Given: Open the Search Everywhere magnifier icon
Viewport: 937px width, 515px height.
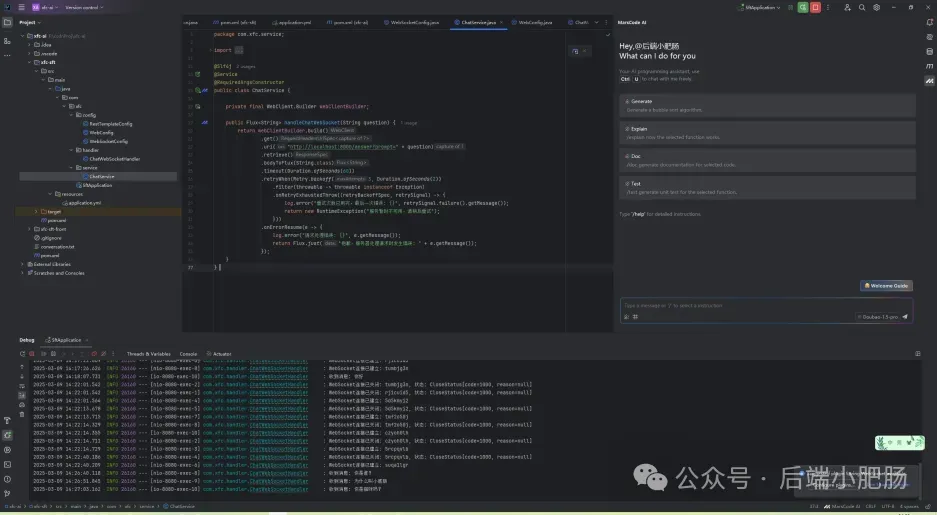Looking at the screenshot, I should [862, 7].
